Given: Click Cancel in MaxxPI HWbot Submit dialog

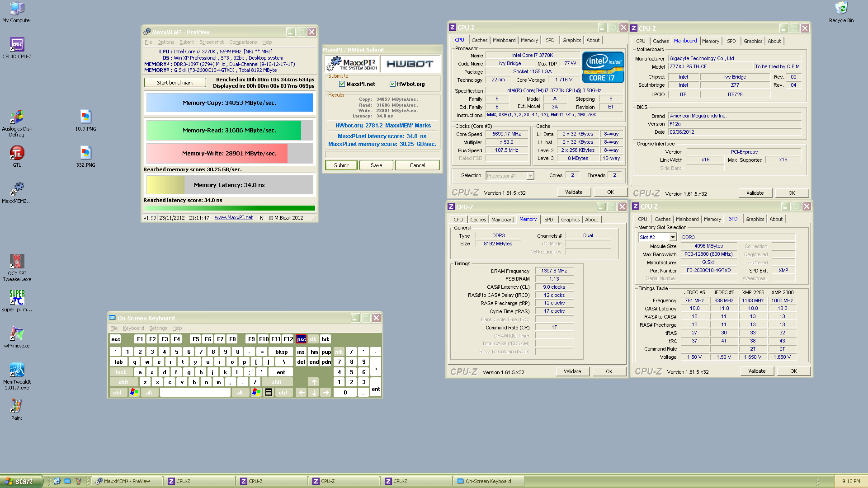Looking at the screenshot, I should [417, 165].
